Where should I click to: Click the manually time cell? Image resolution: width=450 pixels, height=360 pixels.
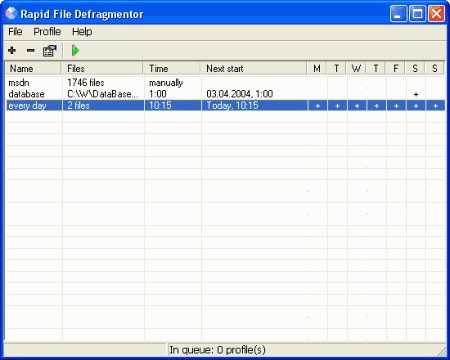166,83
